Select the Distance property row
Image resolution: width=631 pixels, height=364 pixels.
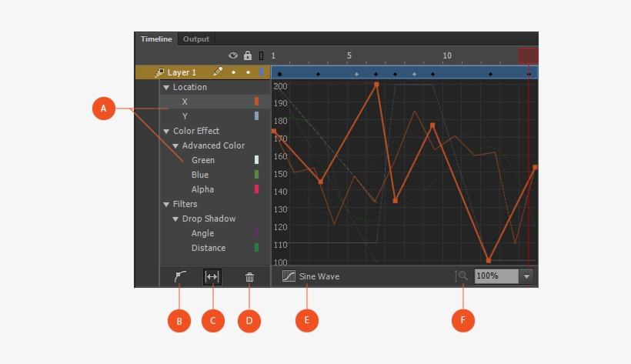[x=215, y=248]
